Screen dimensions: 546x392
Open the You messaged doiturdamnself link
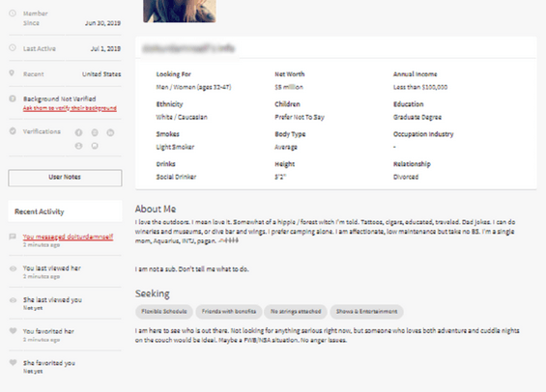[x=68, y=237]
